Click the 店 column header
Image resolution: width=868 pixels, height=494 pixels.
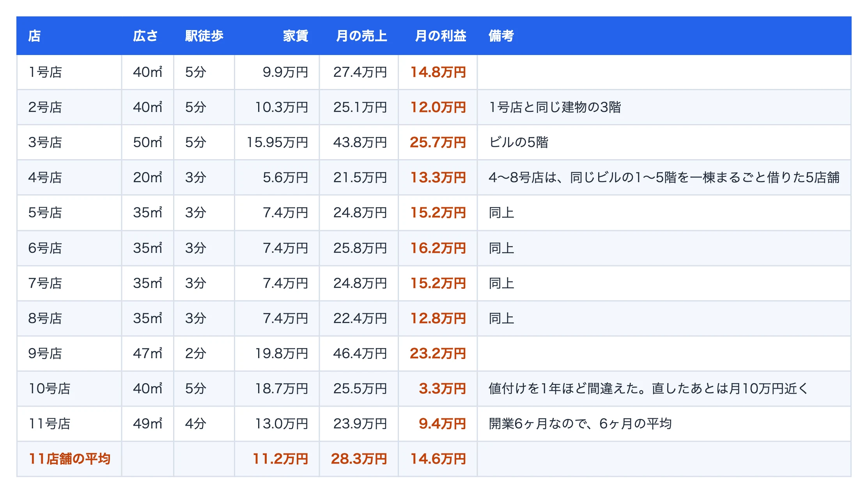coord(34,36)
